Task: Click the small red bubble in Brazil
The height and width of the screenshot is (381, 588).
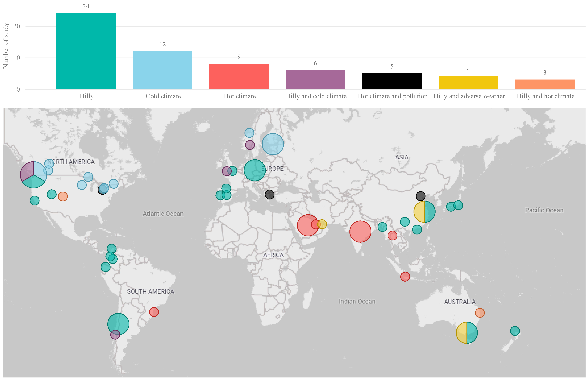Action: (x=154, y=312)
